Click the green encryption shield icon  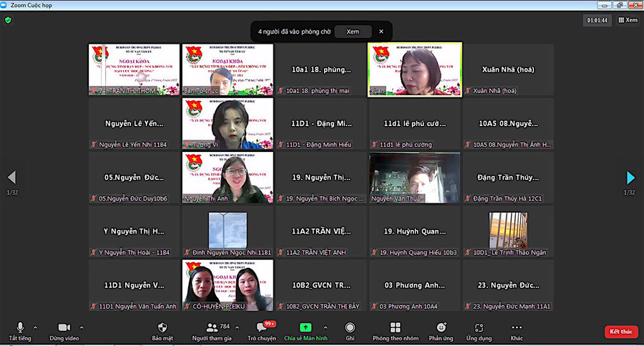click(8, 20)
